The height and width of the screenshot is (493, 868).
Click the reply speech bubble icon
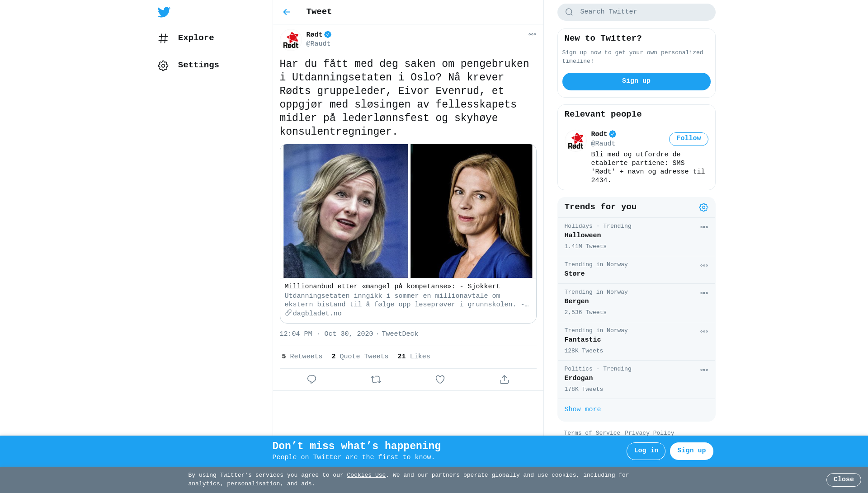[311, 380]
